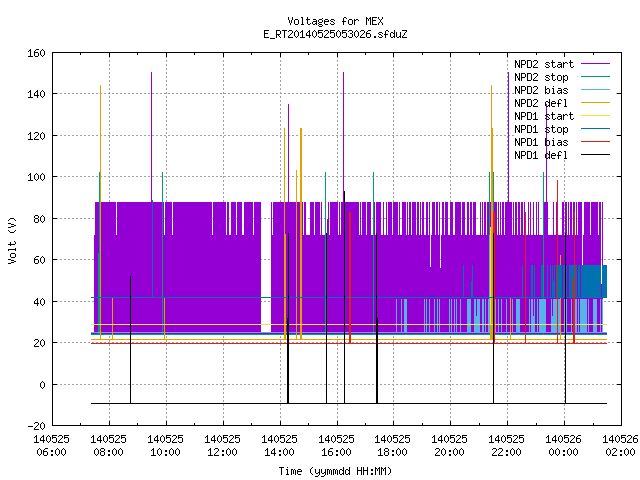Click the purple NPD2 start legend line

tap(595, 64)
